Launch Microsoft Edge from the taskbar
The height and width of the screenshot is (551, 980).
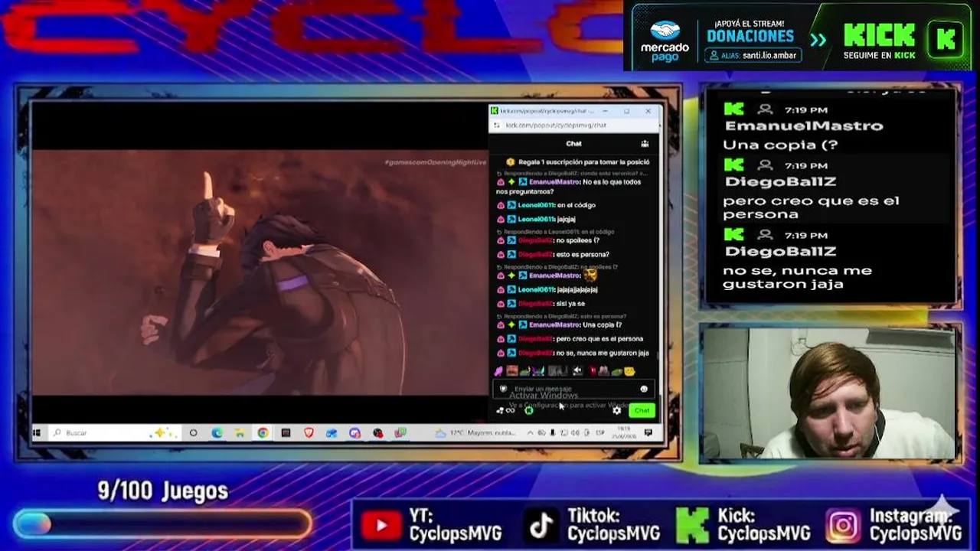[217, 433]
